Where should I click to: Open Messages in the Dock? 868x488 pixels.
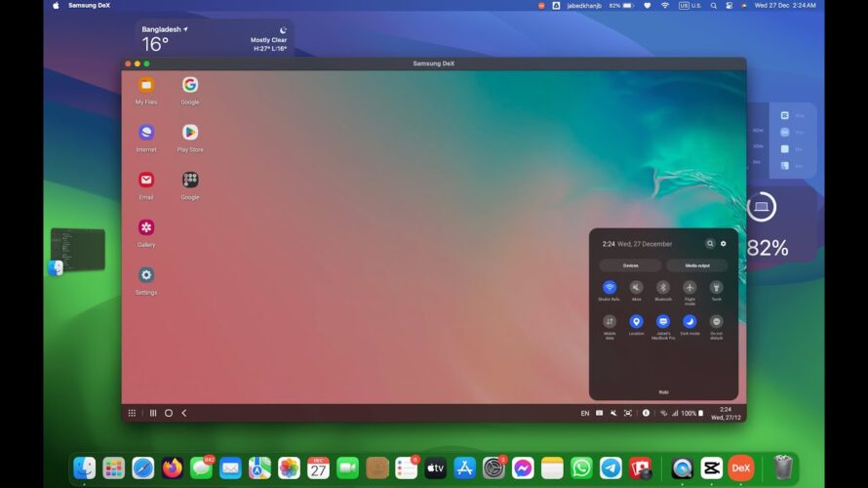tap(202, 468)
